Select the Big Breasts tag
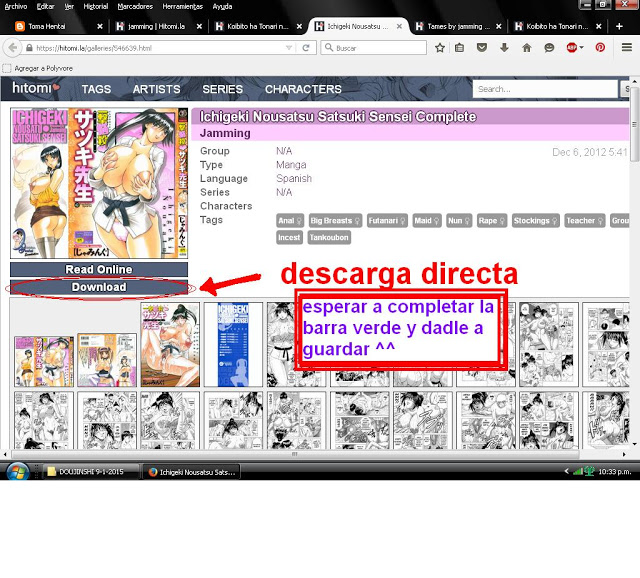Viewport: 640px width, 578px height. coord(335,221)
